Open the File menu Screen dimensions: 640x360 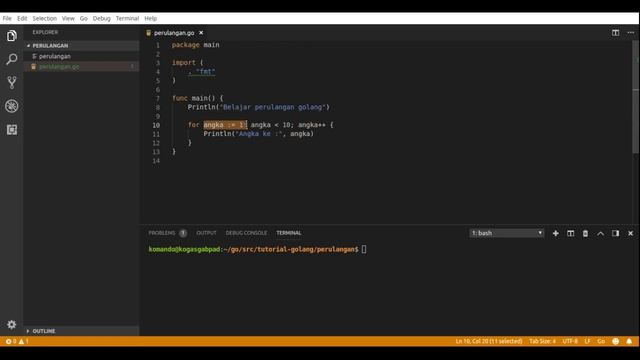pos(7,18)
